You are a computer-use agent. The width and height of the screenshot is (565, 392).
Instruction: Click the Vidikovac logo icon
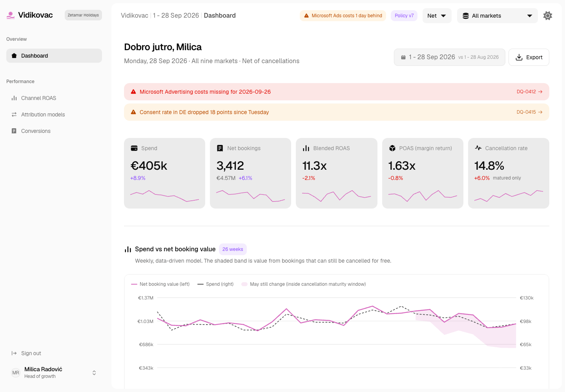point(11,15)
